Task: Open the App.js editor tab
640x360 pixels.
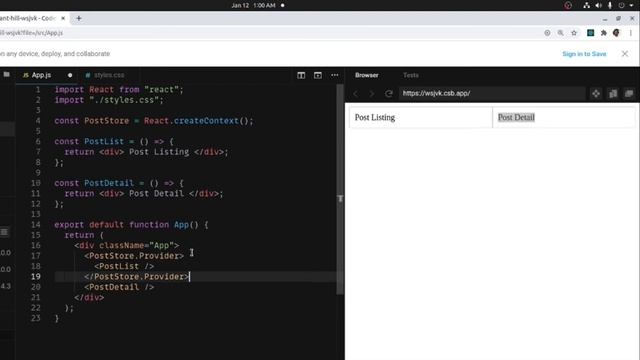Action: pos(42,75)
